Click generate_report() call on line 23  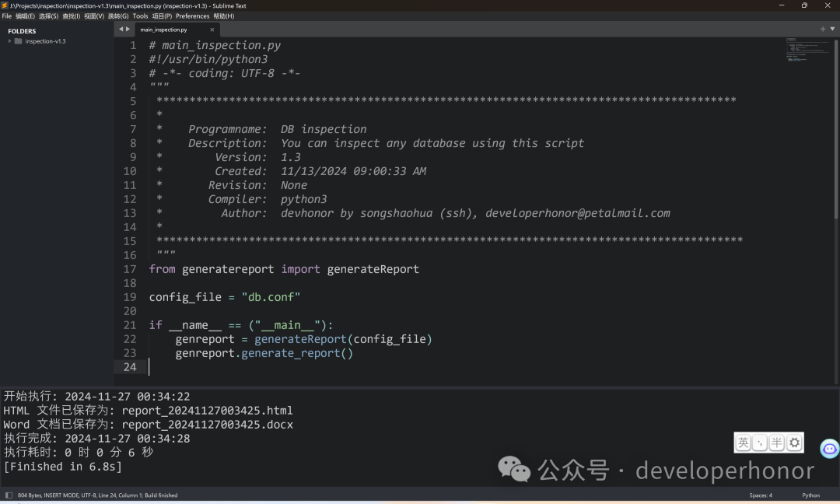(297, 353)
